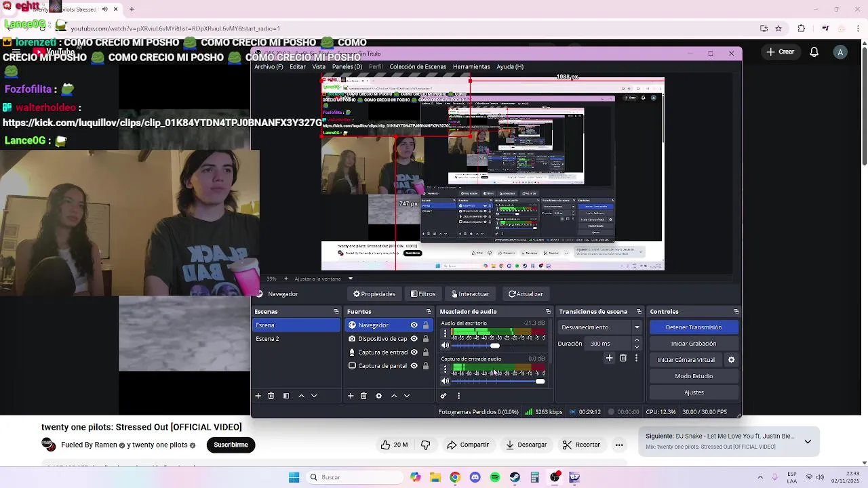Viewport: 868px width, 488px height.
Task: Move scene down arrow in Escenas
Action: click(x=314, y=396)
